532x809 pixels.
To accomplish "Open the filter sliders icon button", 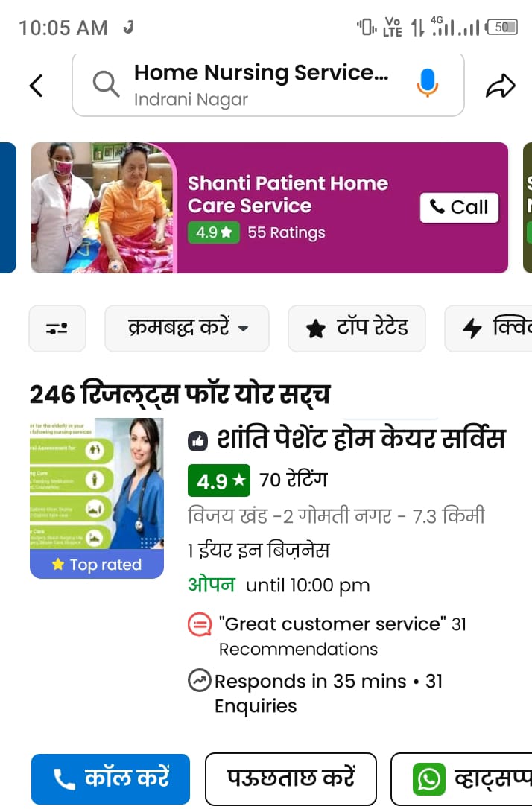I will 57,328.
